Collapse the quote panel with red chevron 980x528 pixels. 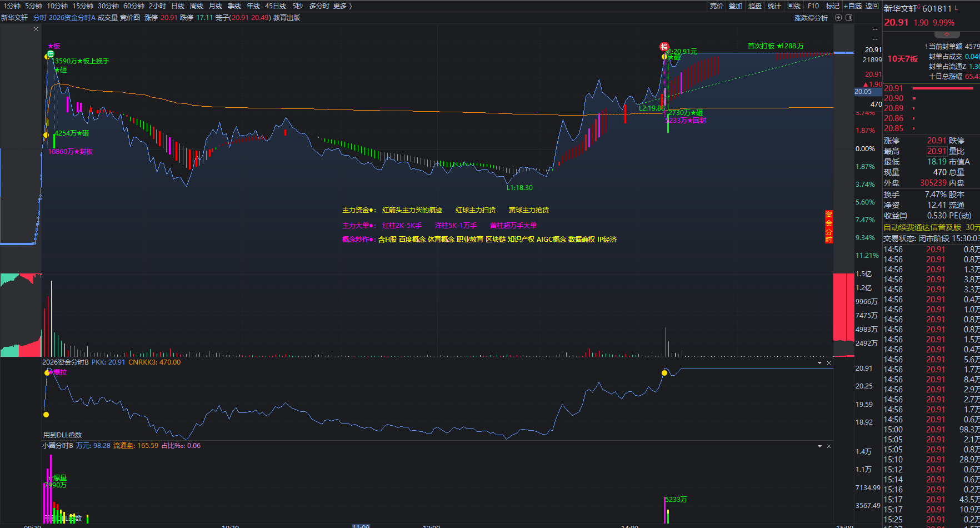[947, 34]
